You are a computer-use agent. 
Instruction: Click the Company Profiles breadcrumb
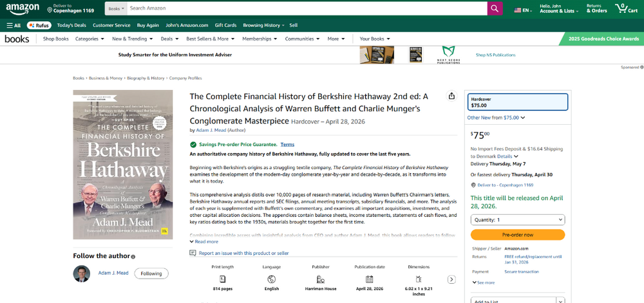pyautogui.click(x=185, y=78)
